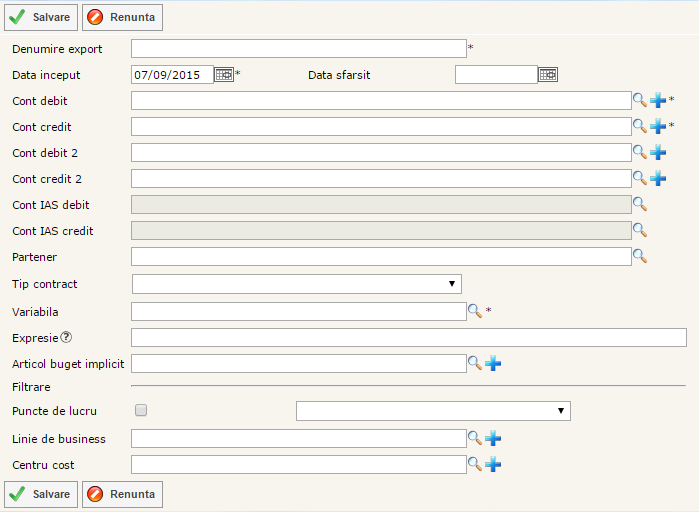The width and height of the screenshot is (699, 512).
Task: Open the Expresie help question mark
Action: tap(66, 337)
